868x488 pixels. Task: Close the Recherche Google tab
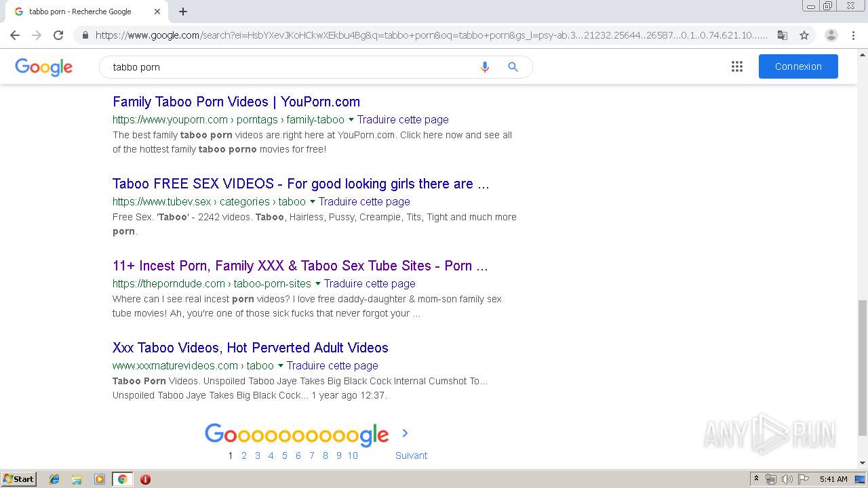click(157, 12)
